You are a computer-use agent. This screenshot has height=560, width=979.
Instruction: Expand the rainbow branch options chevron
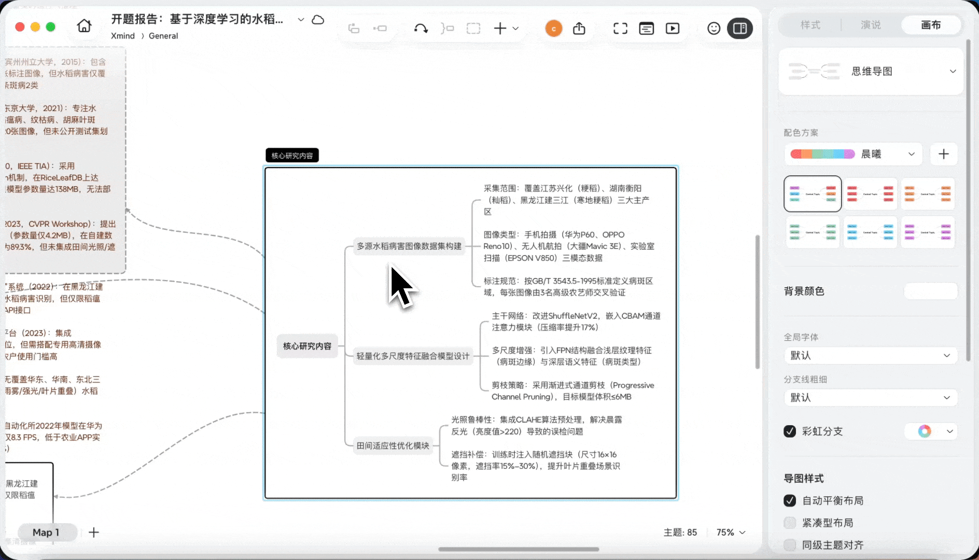[950, 431]
